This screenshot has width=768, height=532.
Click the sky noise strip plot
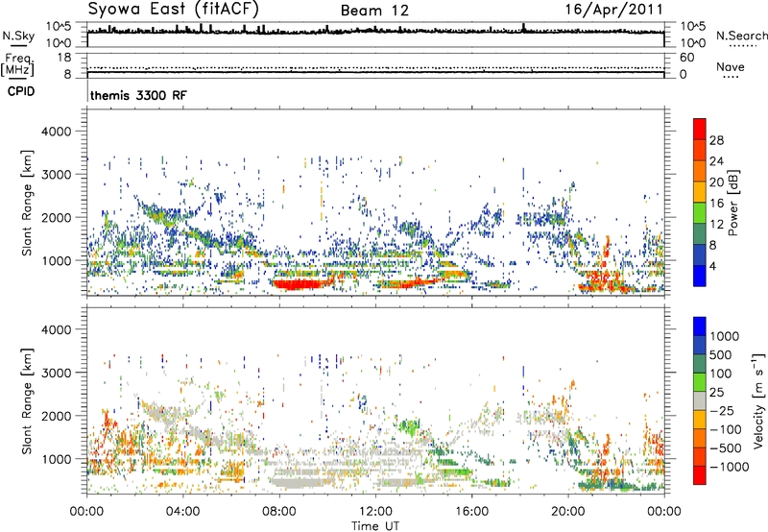coord(375,35)
